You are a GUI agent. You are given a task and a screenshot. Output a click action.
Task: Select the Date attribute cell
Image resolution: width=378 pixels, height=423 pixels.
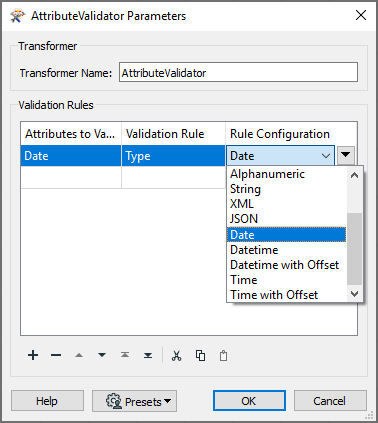71,156
